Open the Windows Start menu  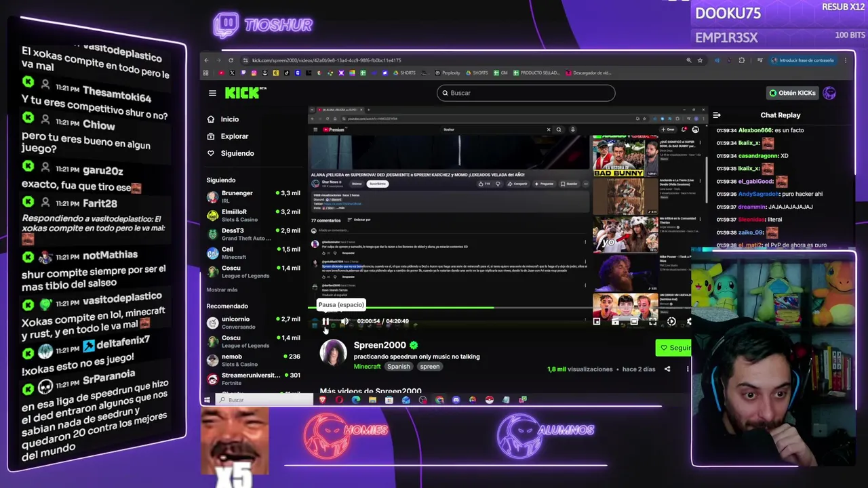207,400
